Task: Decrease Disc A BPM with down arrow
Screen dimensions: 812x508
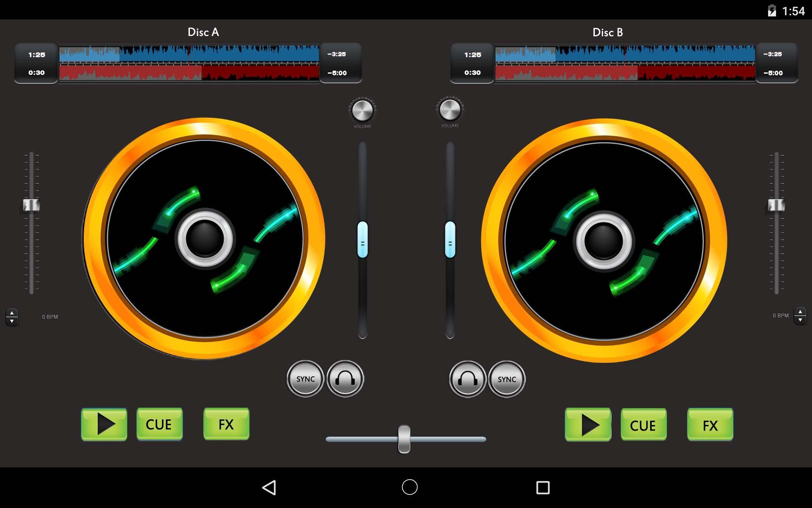Action: coord(12,321)
